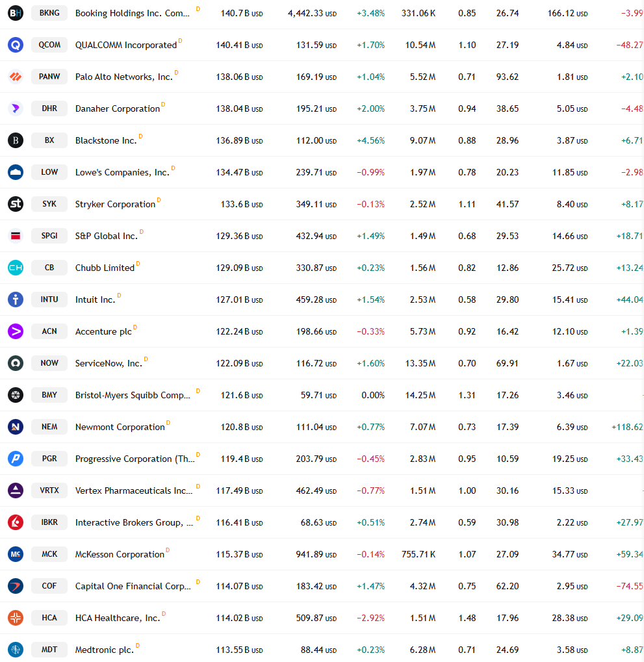
Task: Click the Vertex Pharmaceuticals logo icon
Action: click(16, 490)
